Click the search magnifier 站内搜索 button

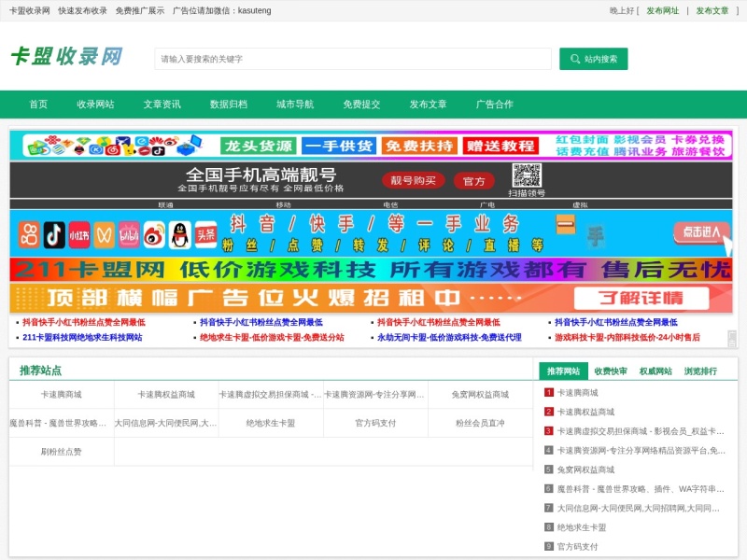pos(593,59)
